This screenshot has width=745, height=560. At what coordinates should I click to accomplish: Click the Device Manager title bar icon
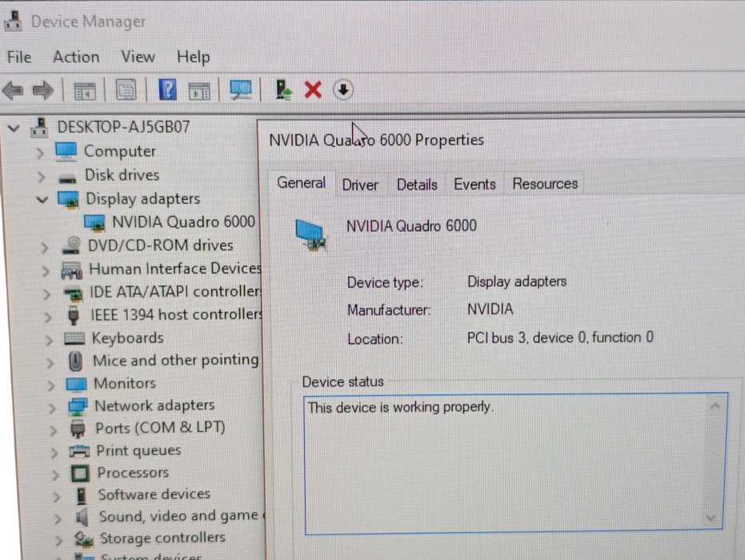click(x=14, y=21)
